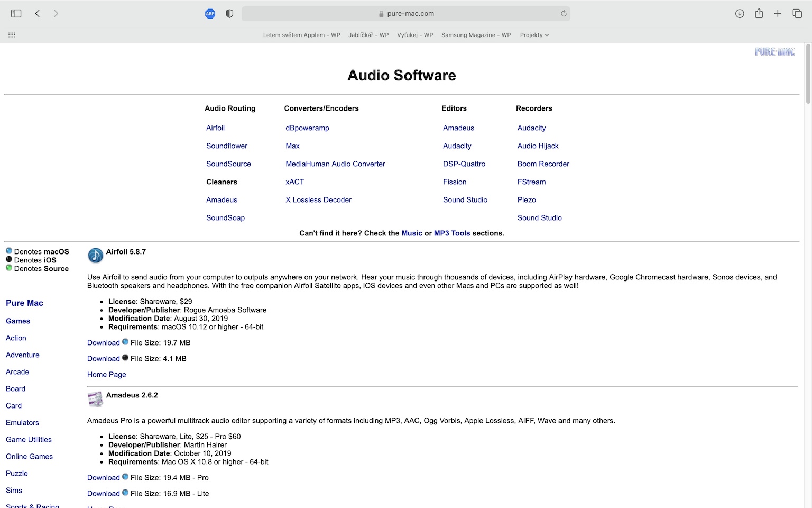Open the Fission link
812x508 pixels.
click(x=455, y=182)
